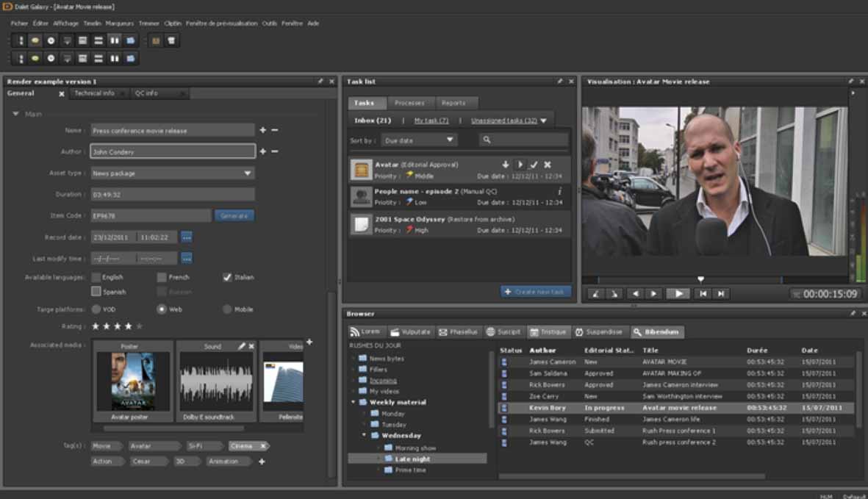Remove the Sound media with its X icon
Viewport: 868px width, 499px height.
coord(251,345)
